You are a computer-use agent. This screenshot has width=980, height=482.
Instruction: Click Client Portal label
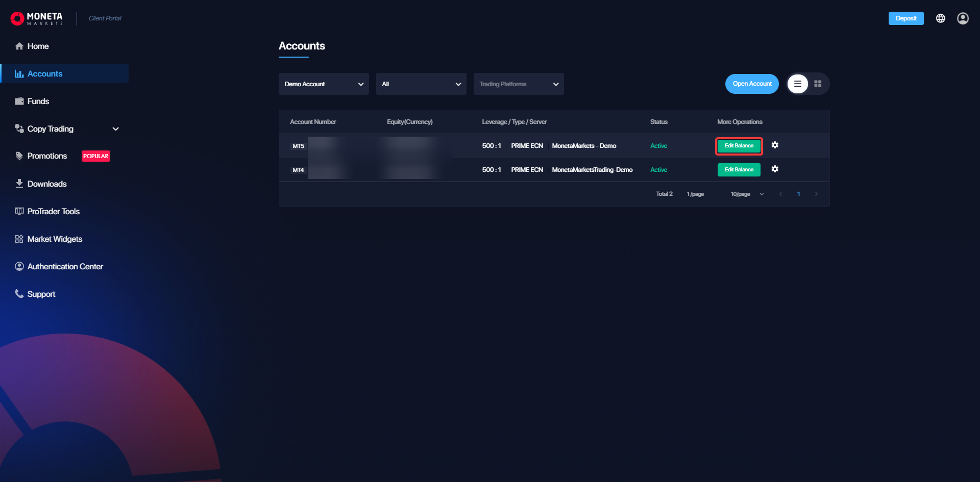[x=105, y=18]
